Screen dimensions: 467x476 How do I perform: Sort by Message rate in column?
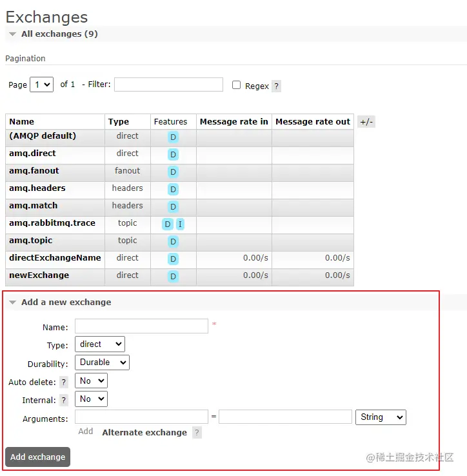tap(234, 121)
